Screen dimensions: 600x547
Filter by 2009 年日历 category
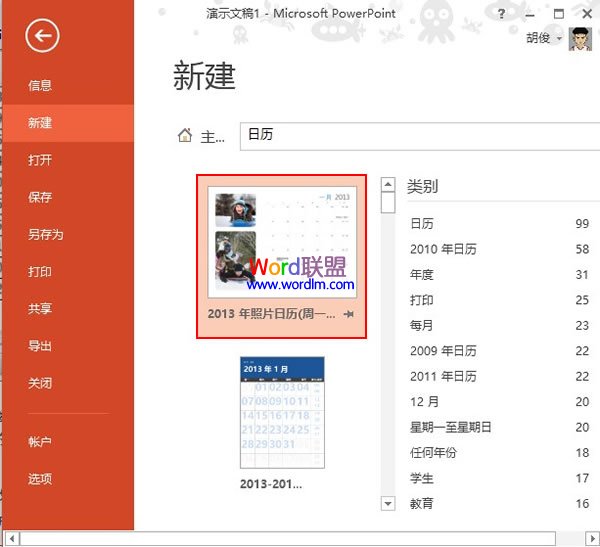pos(499,351)
